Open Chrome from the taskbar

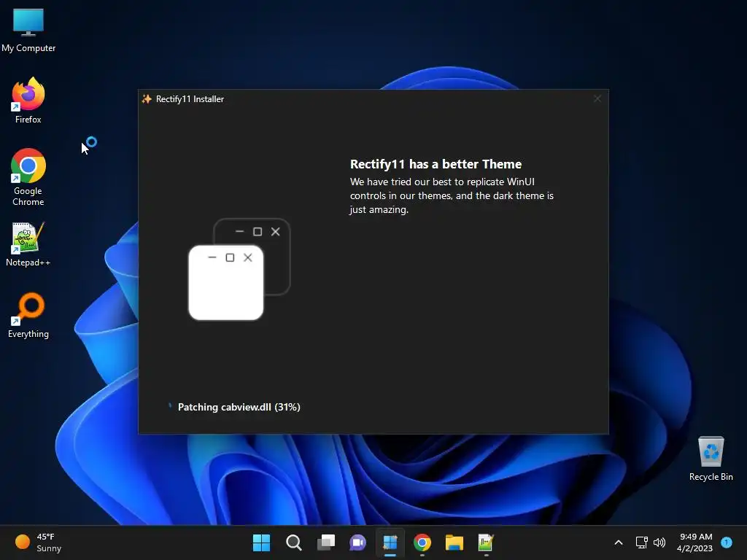[422, 542]
